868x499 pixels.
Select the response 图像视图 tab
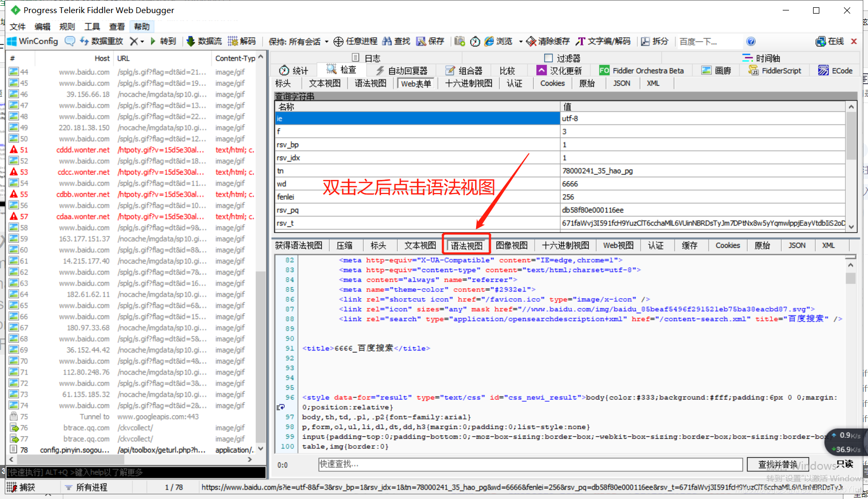512,246
